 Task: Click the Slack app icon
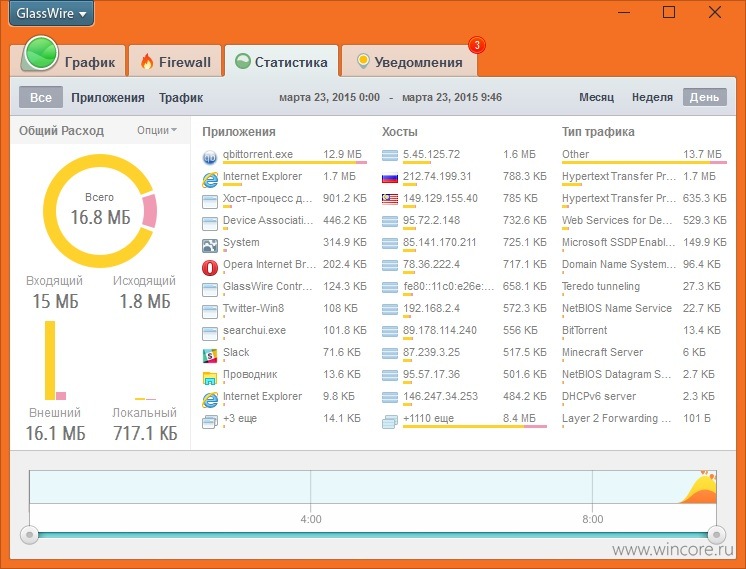[210, 355]
